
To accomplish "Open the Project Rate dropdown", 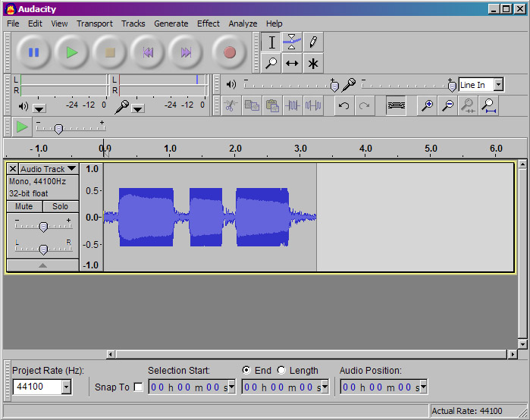I will pos(66,387).
